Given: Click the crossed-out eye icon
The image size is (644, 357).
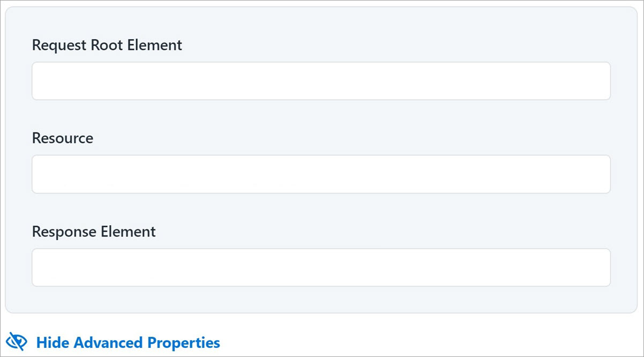Looking at the screenshot, I should click(x=16, y=342).
